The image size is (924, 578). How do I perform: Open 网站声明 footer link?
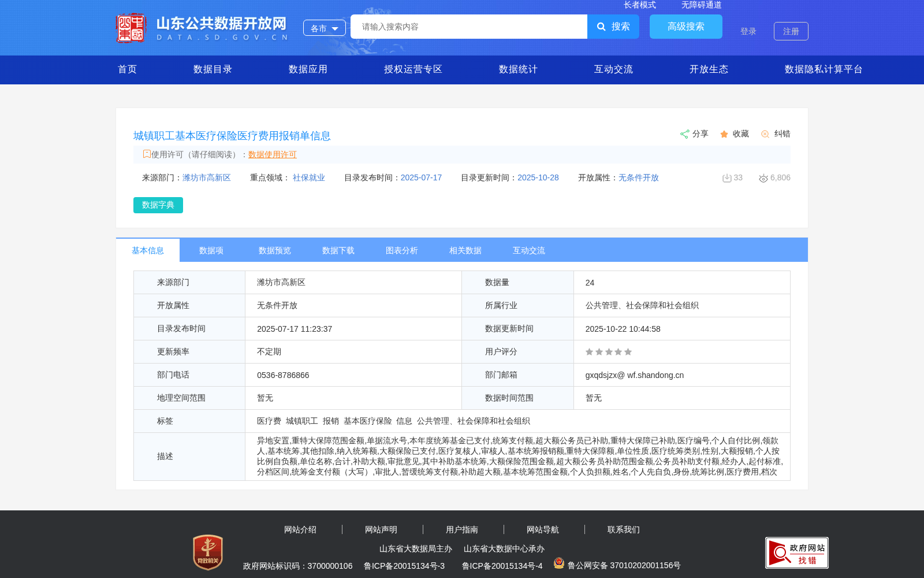381,529
